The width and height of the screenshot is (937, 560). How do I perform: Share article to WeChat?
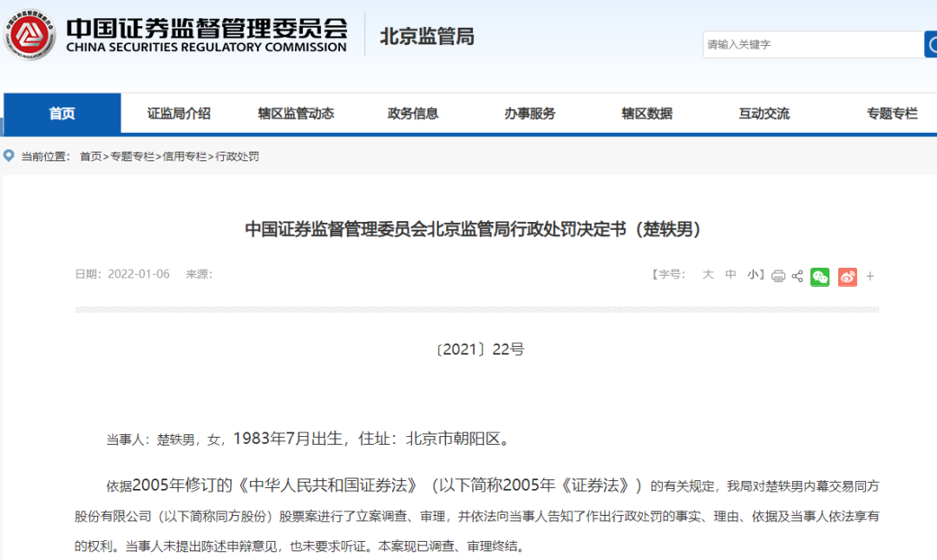820,277
